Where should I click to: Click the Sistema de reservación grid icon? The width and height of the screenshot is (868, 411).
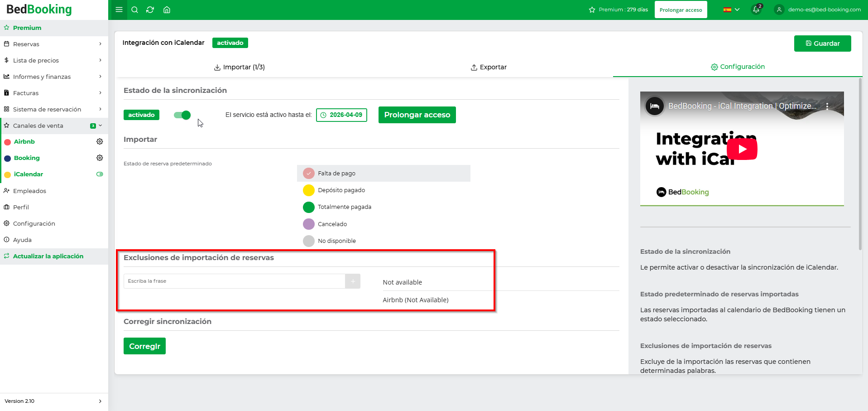pos(6,109)
